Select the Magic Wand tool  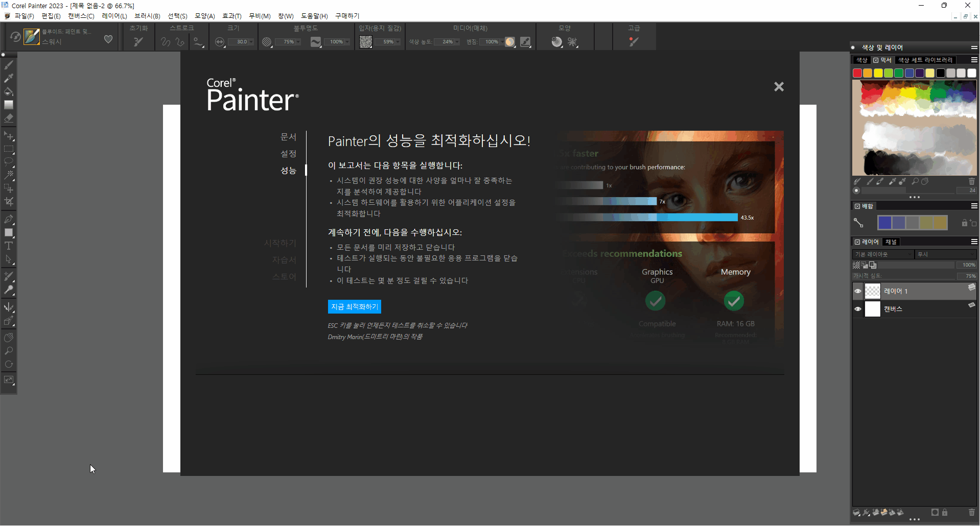point(9,175)
